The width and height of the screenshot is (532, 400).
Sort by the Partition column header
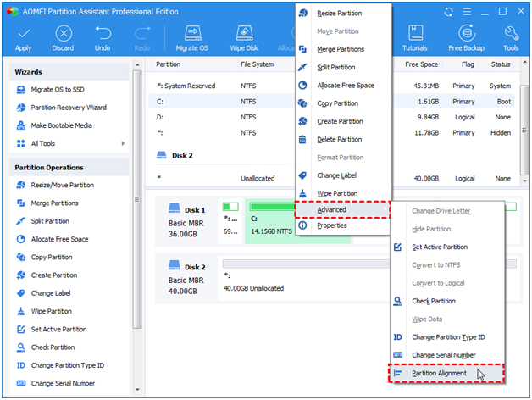click(x=169, y=64)
